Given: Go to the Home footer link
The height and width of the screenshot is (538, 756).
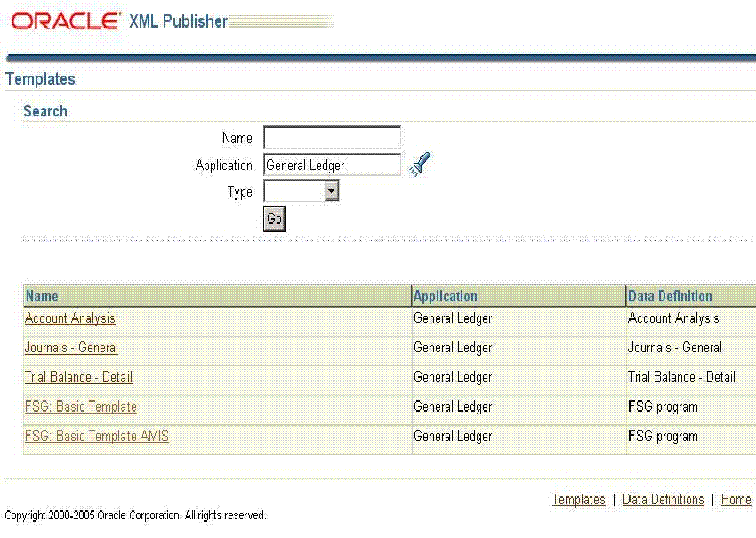Looking at the screenshot, I should click(x=736, y=500).
